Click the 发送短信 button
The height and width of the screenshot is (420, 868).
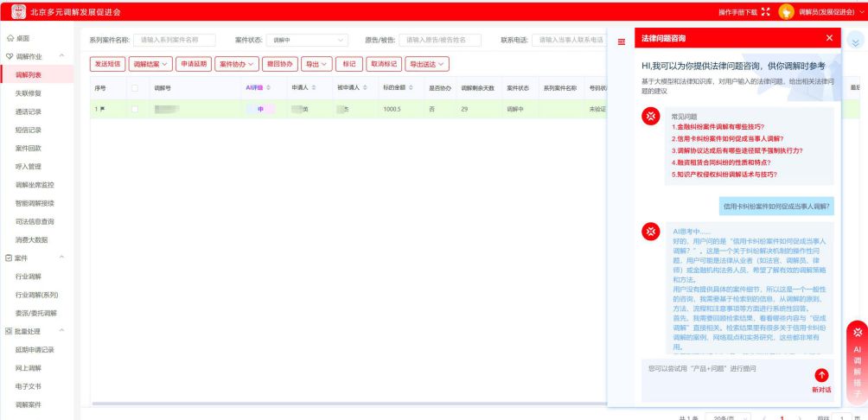(x=107, y=64)
